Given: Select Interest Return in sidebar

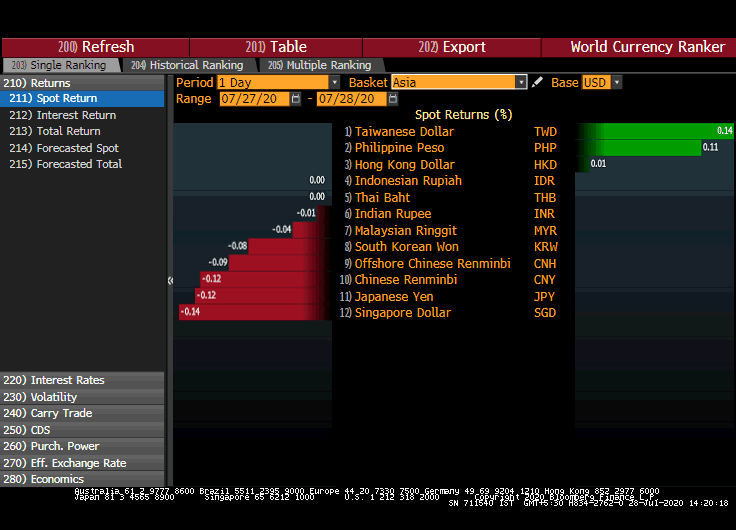Looking at the screenshot, I should [x=76, y=115].
